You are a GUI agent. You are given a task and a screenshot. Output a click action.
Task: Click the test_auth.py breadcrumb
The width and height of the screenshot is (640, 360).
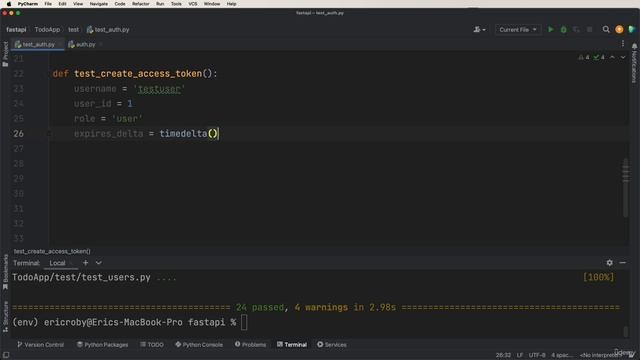(108, 29)
